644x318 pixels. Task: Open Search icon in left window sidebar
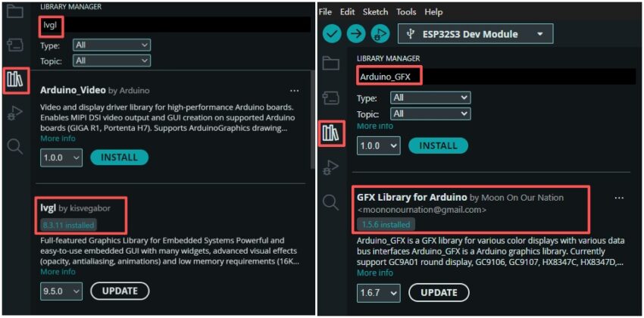15,146
